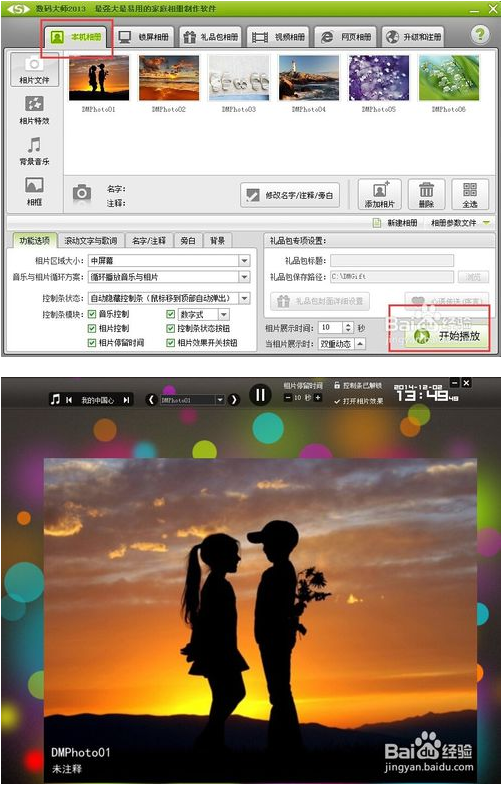Screen dimensions: 503x785
Task: Switch to 背景 tab
Action: click(217, 241)
